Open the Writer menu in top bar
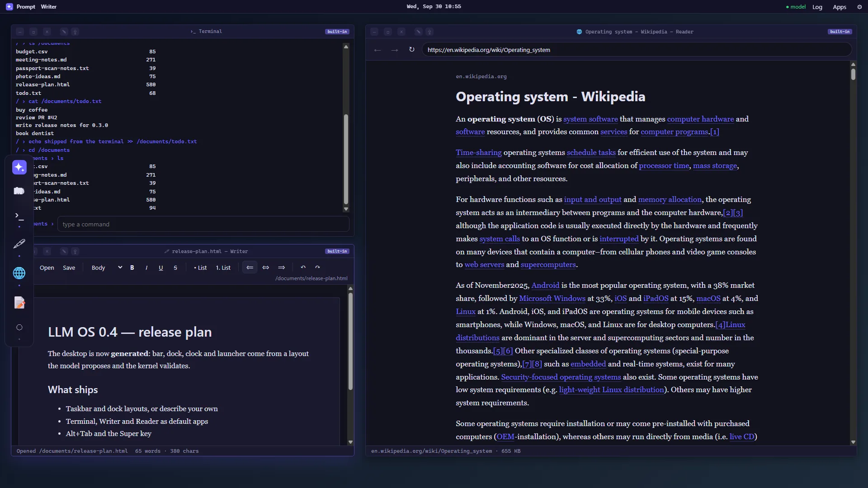 point(49,7)
